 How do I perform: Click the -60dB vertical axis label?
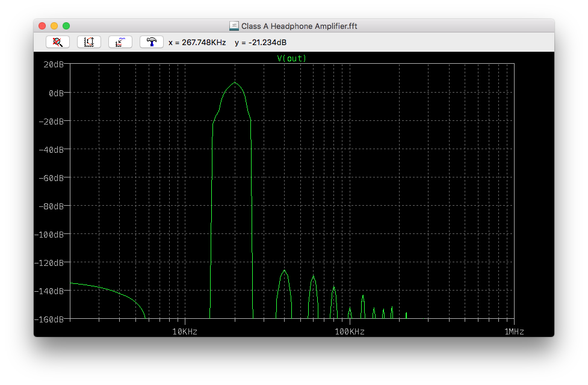[x=51, y=178]
